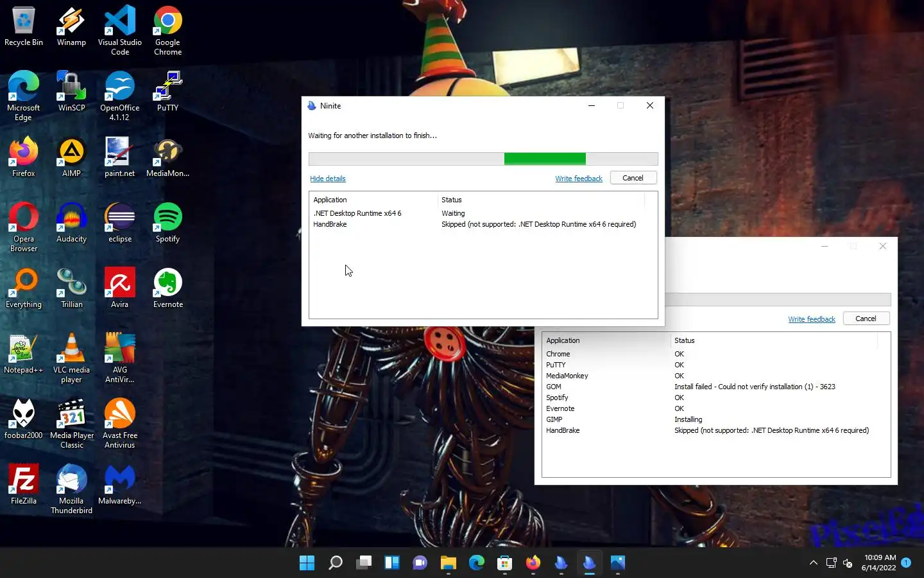Click the Application column header in front window
The image size is (924, 578).
tap(373, 200)
